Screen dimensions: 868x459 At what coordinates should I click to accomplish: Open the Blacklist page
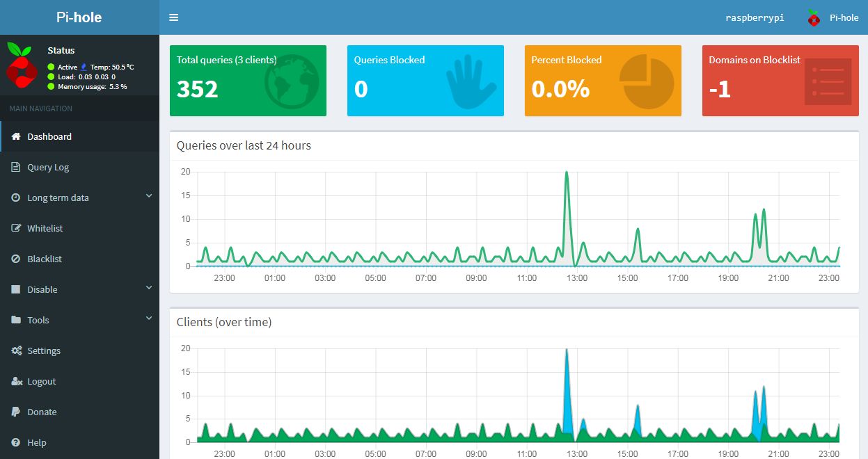(79, 259)
